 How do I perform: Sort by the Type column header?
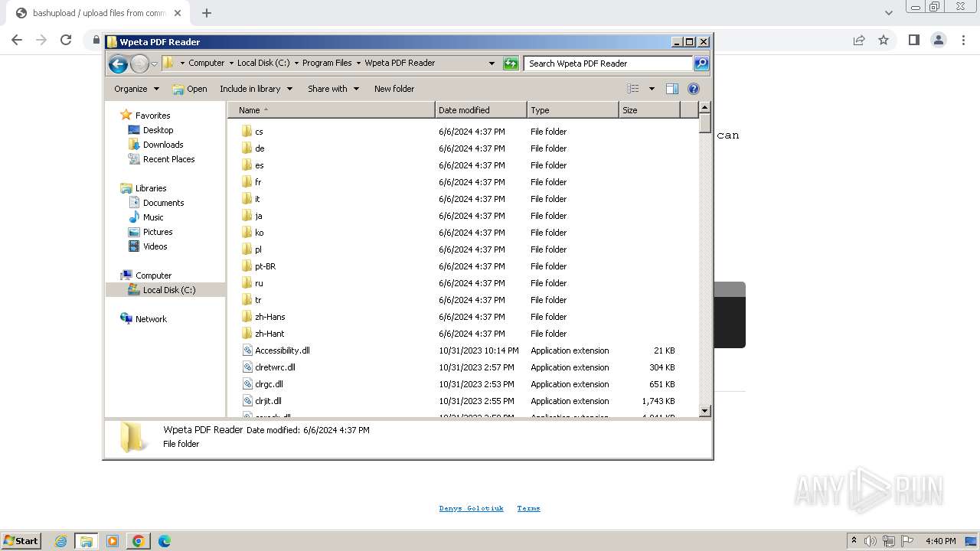pyautogui.click(x=573, y=110)
